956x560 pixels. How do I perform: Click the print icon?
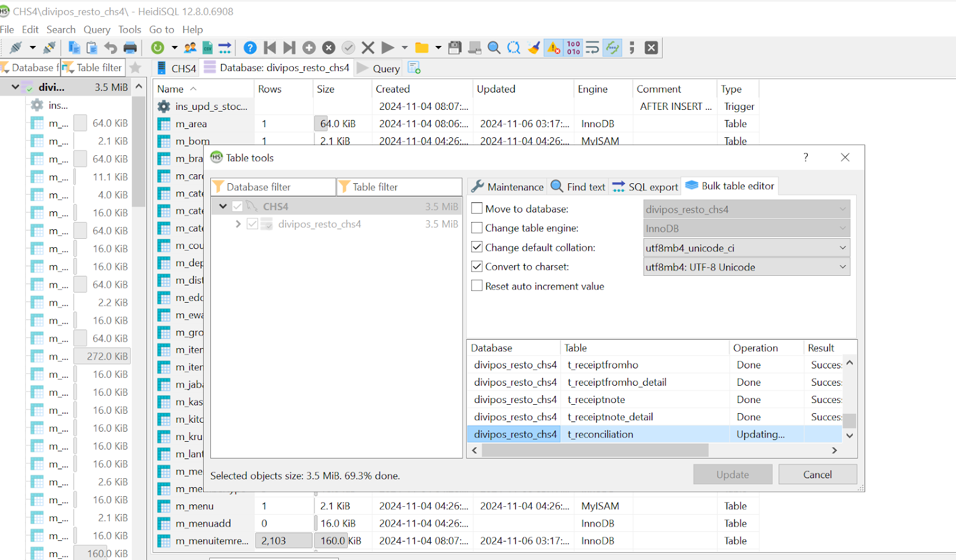(x=130, y=48)
